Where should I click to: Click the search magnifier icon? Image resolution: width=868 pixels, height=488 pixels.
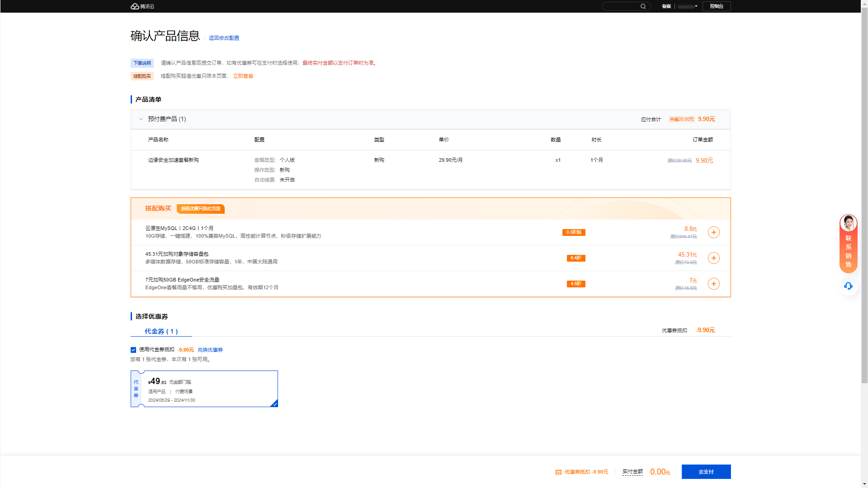pyautogui.click(x=643, y=6)
